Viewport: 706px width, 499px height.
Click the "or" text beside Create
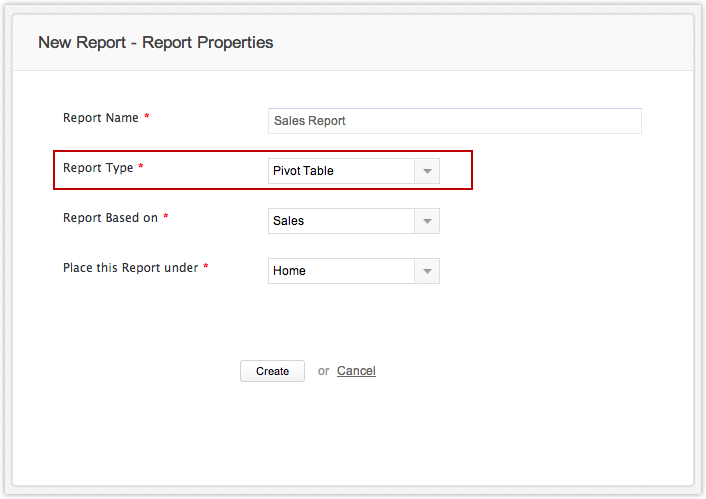click(323, 371)
